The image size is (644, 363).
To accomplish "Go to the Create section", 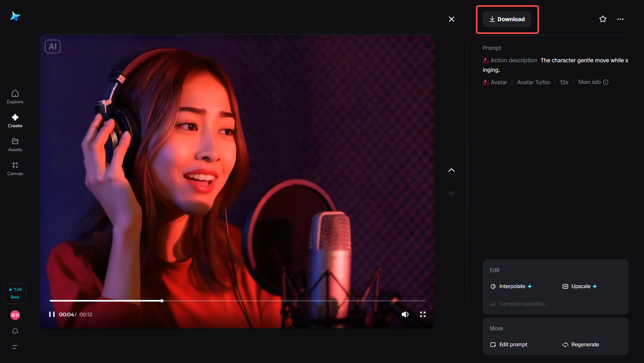I will (15, 121).
